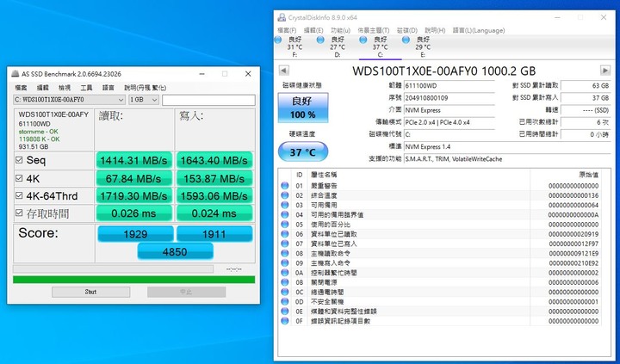620x364 pixels.
Task: Open drive selection dropdown C: WDS100T1X0E-00AFY0
Action: pyautogui.click(x=69, y=100)
